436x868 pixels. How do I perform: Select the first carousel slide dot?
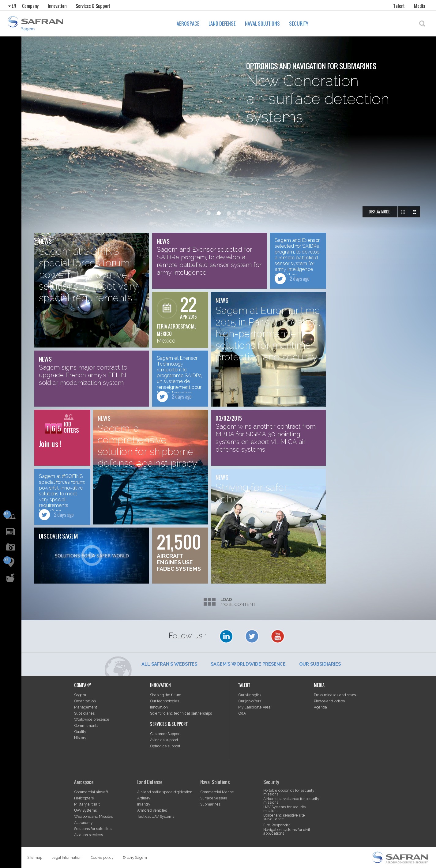pyautogui.click(x=209, y=213)
